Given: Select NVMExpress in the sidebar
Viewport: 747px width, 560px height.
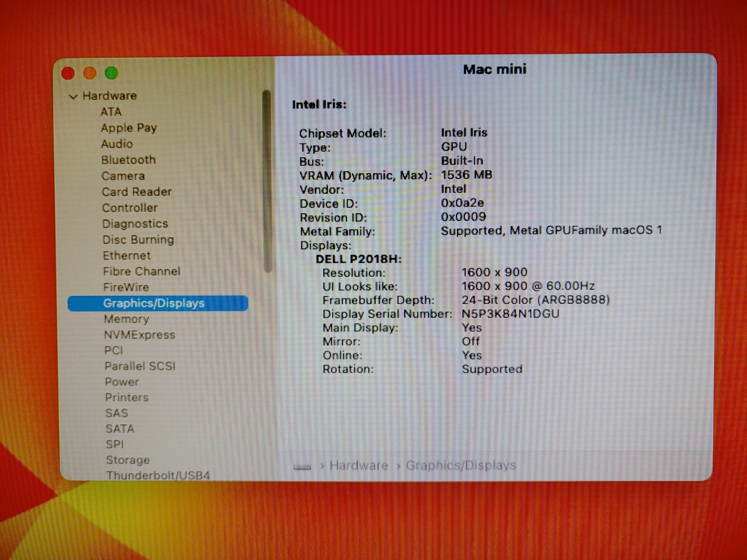Looking at the screenshot, I should pos(140,335).
